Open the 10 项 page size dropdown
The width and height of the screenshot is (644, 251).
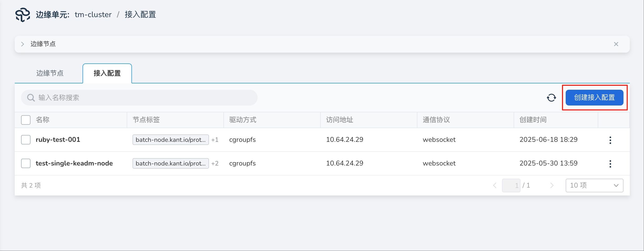[594, 185]
